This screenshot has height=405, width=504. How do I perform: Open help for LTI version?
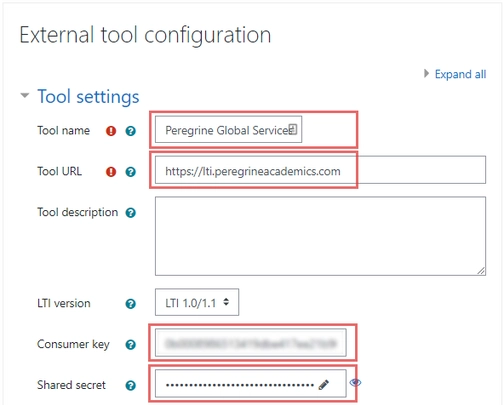pos(131,304)
